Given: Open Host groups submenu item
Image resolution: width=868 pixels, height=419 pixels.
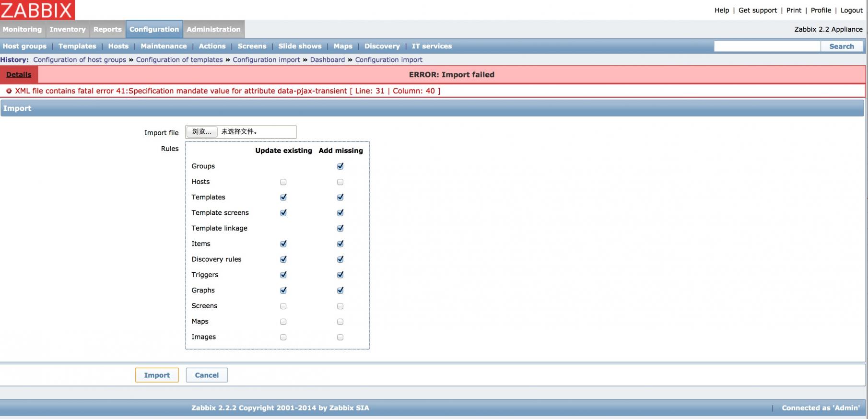Looking at the screenshot, I should tap(25, 47).
